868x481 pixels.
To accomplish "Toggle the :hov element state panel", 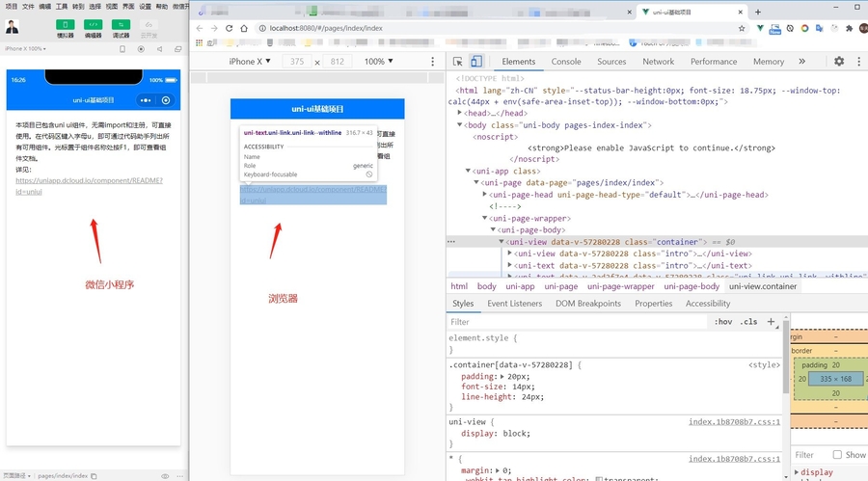I will click(722, 322).
